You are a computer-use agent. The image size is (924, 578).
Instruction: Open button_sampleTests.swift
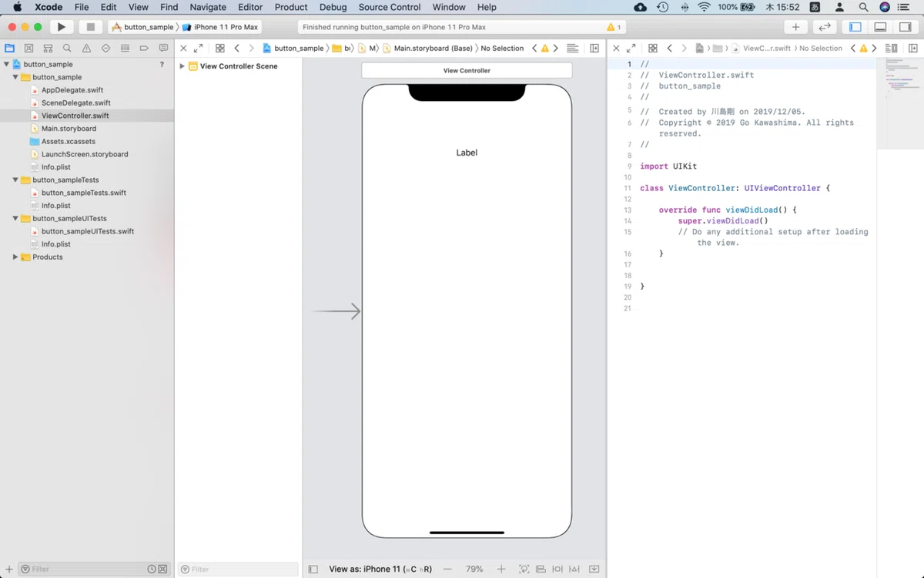(84, 193)
